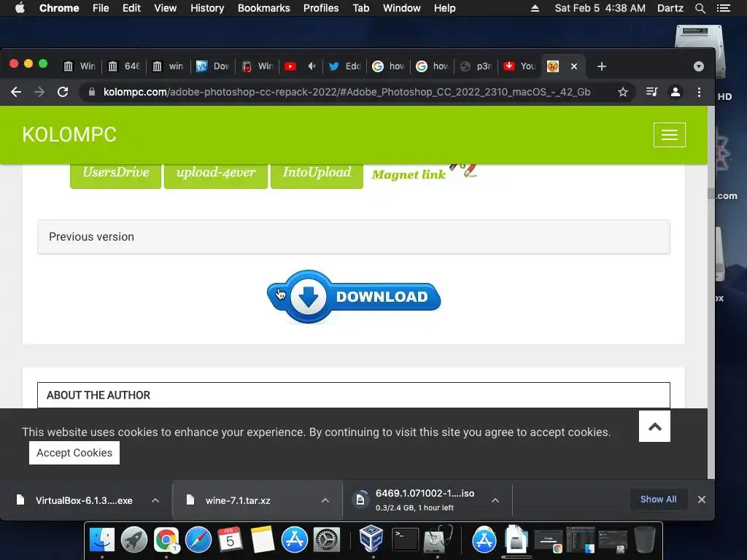Open a new tab with the plus button
This screenshot has height=560, width=747.
coord(602,66)
